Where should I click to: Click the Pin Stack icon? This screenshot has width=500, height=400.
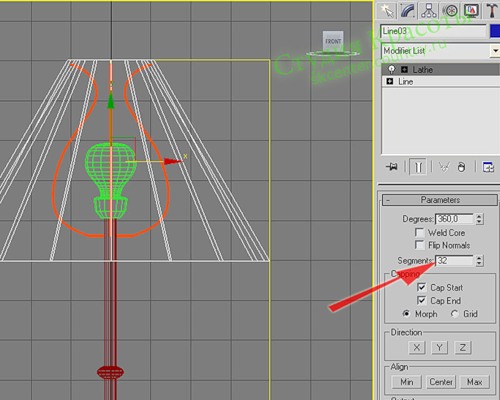tap(392, 166)
